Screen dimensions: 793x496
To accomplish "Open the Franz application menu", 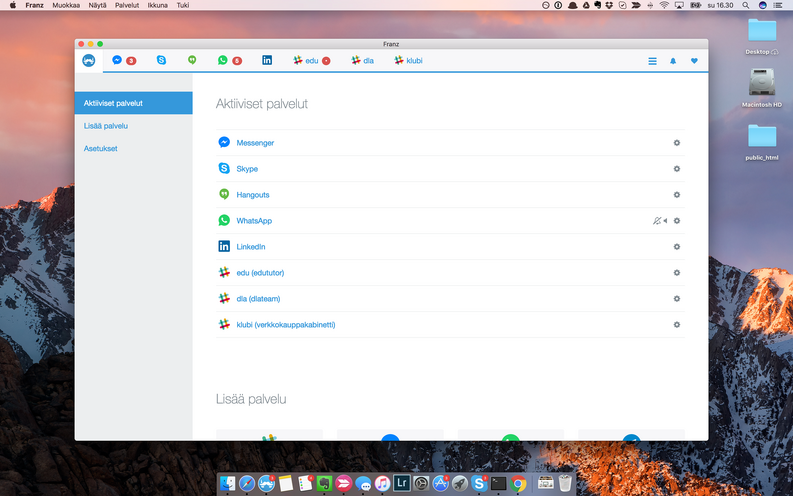I will pyautogui.click(x=34, y=5).
